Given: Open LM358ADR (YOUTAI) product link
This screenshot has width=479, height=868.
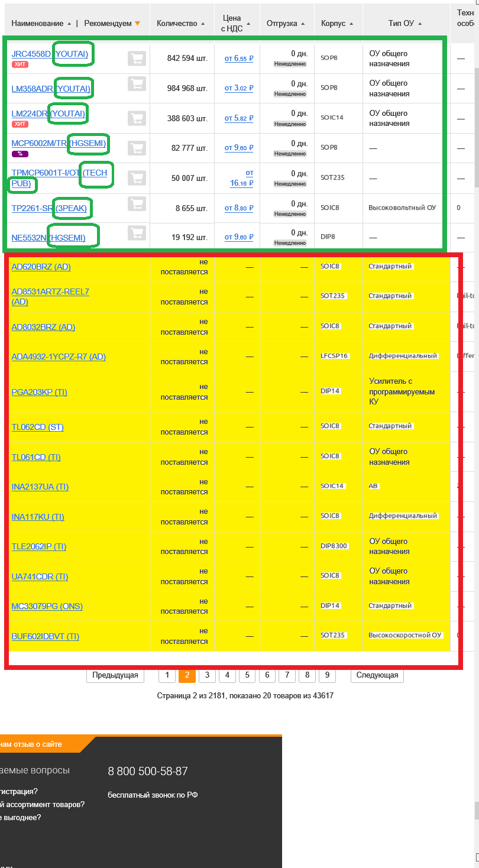Looking at the screenshot, I should pos(51,89).
